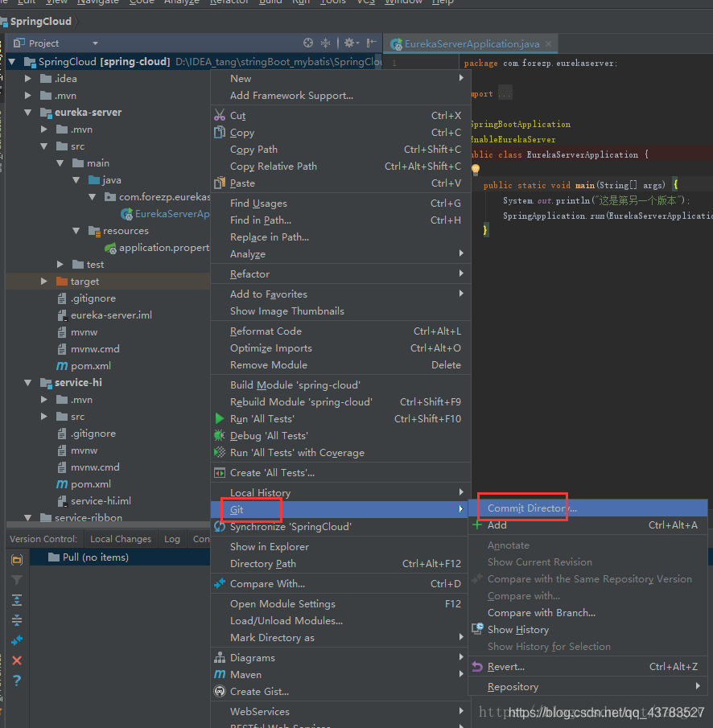Open the Git submenu

[x=340, y=509]
